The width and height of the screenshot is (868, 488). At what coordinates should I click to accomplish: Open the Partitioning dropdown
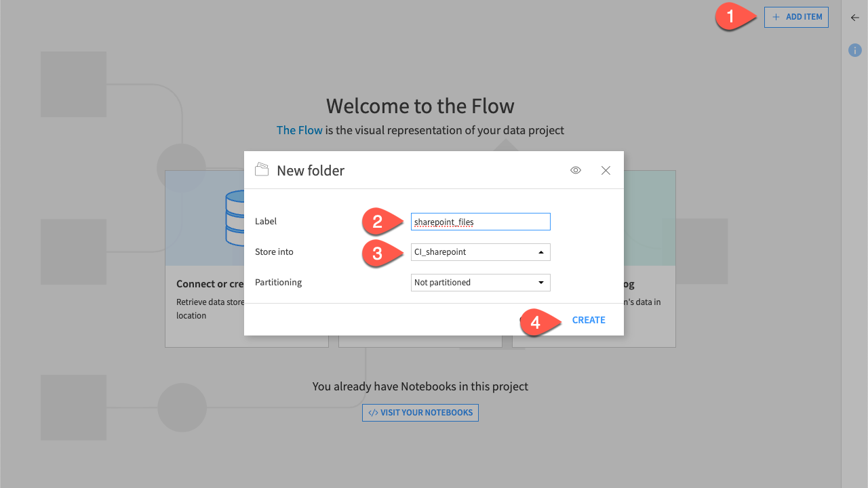(480, 282)
